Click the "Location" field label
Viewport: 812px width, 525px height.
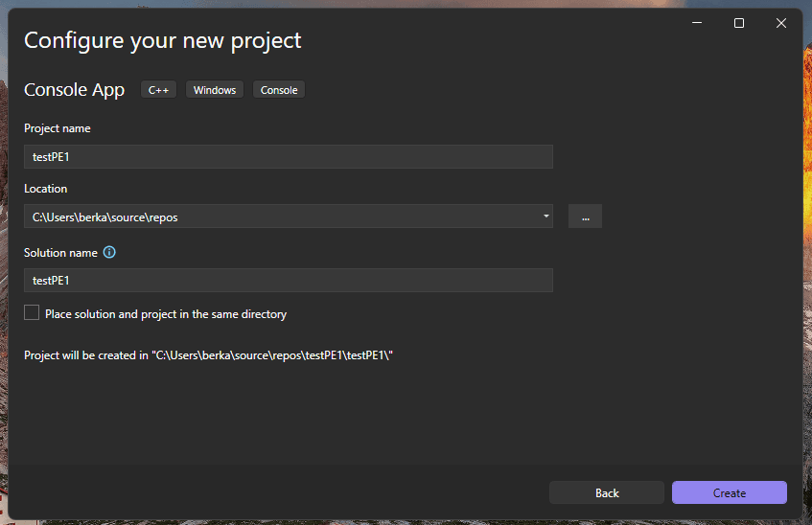coord(46,189)
